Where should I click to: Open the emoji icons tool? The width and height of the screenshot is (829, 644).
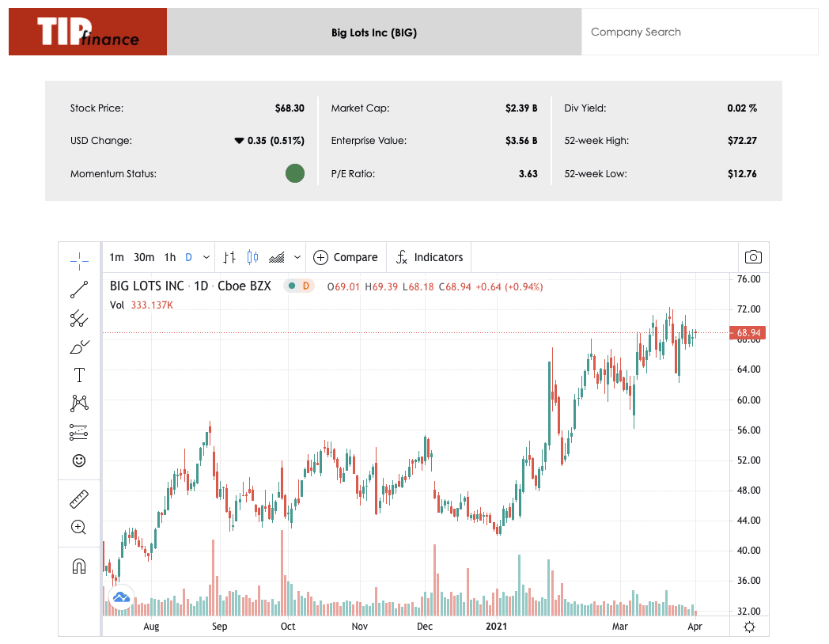point(79,460)
